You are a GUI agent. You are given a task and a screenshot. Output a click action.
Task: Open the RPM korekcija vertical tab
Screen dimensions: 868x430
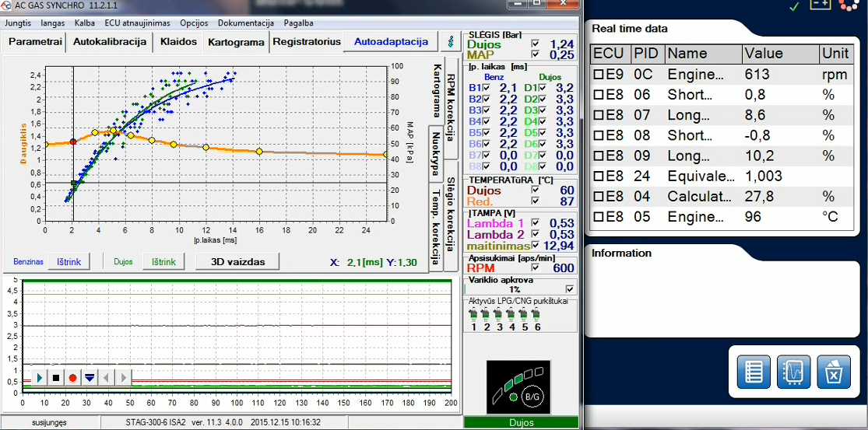coord(451,106)
